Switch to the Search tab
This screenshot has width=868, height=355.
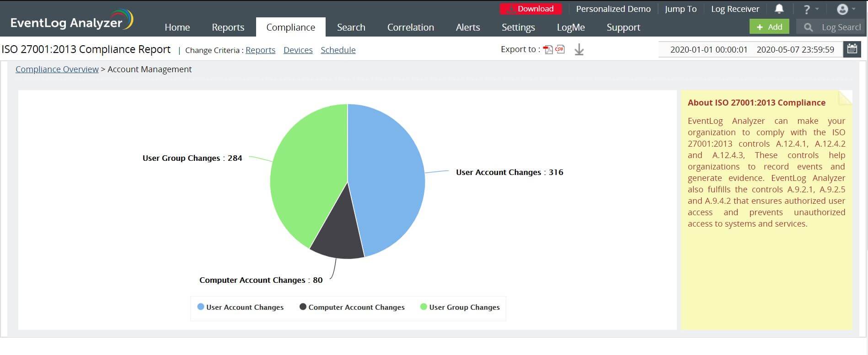click(x=351, y=27)
